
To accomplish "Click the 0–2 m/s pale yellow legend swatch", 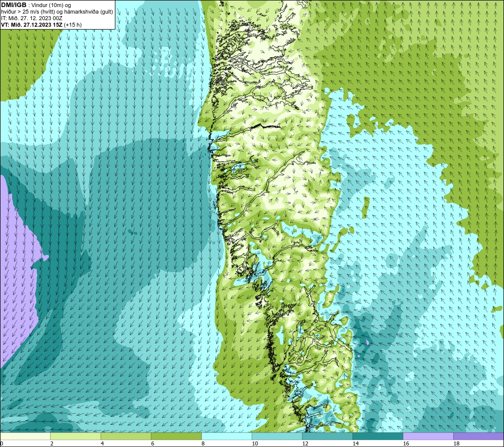I will tap(25, 436).
